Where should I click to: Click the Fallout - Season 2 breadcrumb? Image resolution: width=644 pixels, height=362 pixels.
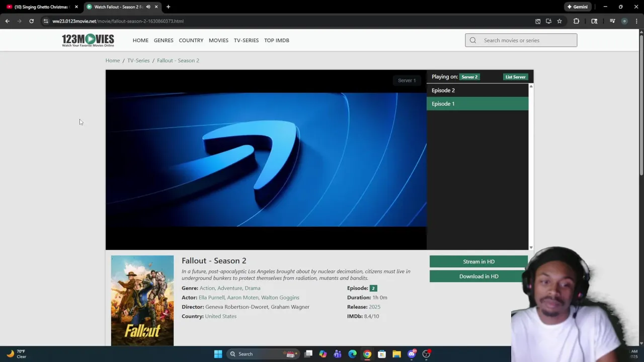coord(178,60)
